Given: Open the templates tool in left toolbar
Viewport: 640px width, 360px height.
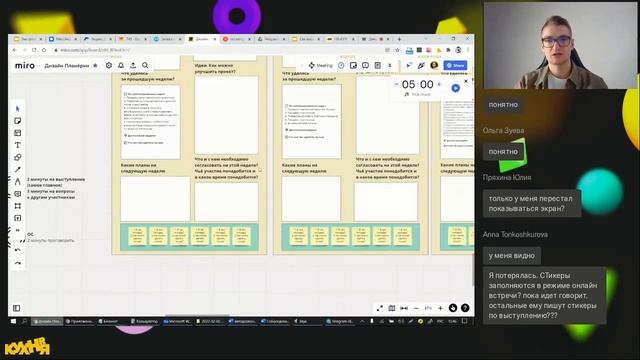Looking at the screenshot, I should coord(18,133).
